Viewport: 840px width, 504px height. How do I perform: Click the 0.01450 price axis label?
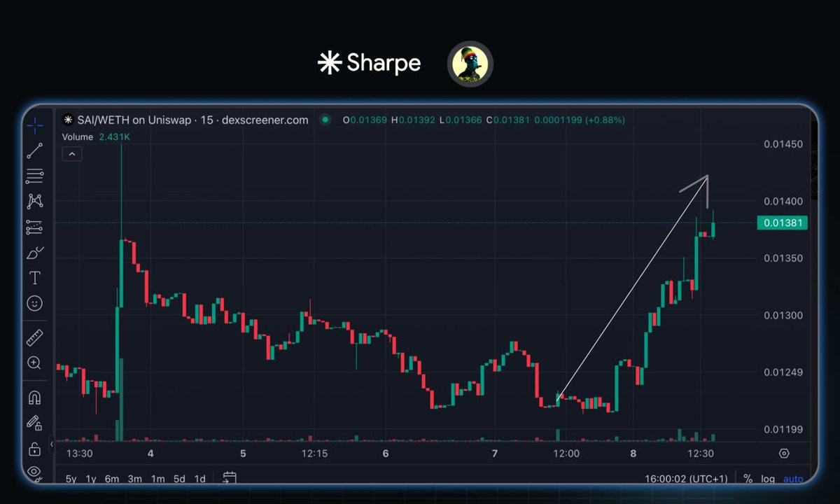pos(782,144)
